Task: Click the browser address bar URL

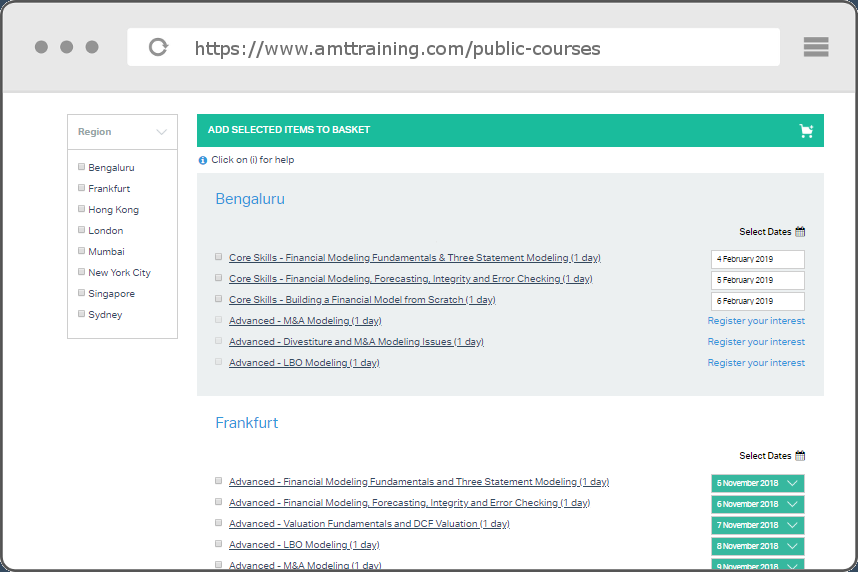Action: click(397, 48)
